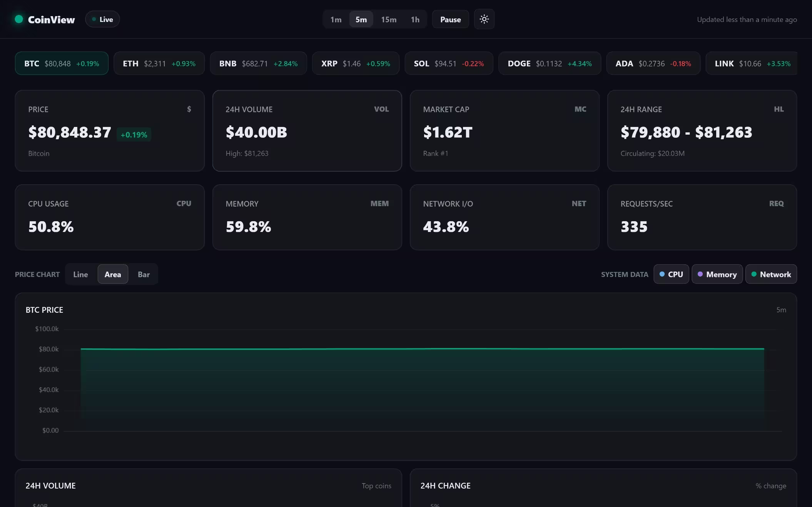
Task: Toggle the Network system data series
Action: [771, 274]
